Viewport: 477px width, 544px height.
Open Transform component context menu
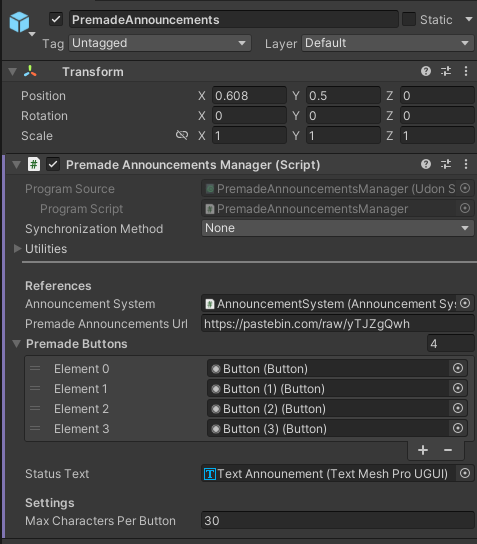[466, 71]
